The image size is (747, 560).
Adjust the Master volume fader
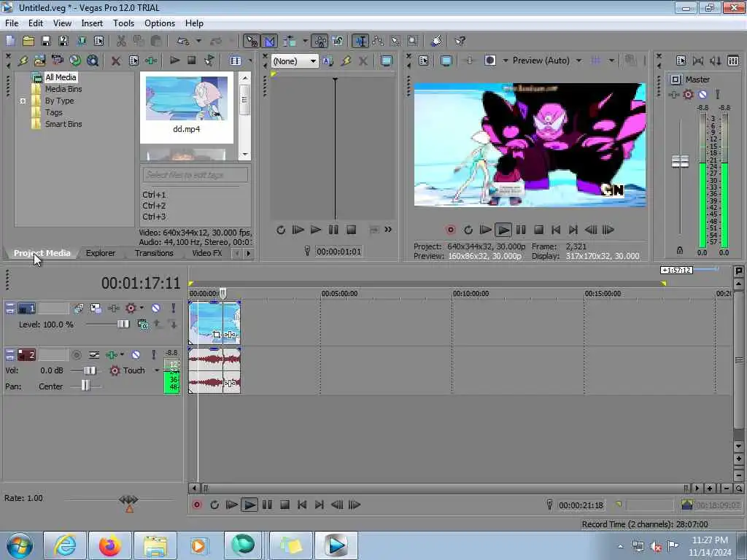680,162
